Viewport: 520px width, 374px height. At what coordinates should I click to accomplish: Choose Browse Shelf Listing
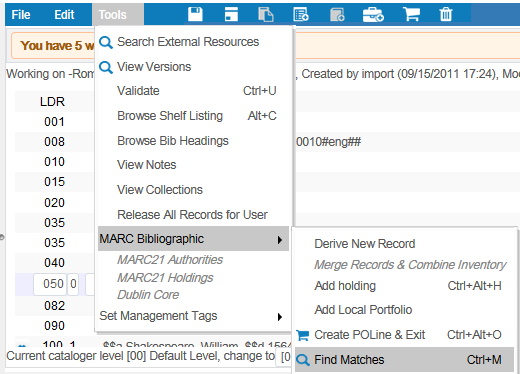197,116
